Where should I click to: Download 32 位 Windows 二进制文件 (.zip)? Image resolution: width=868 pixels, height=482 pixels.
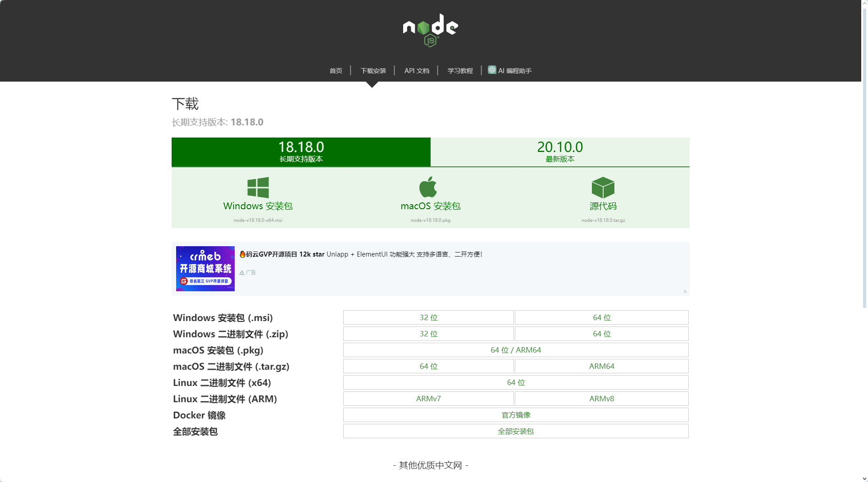[428, 334]
